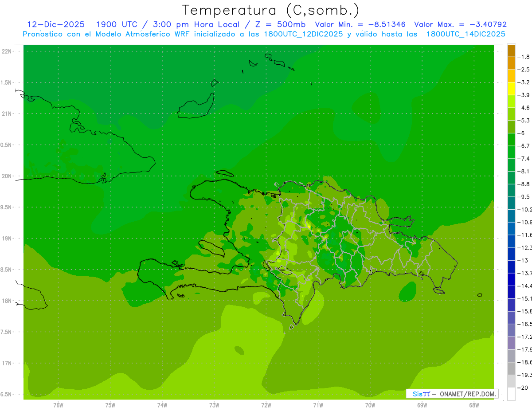Click the 70W longitude axis label

tap(370, 405)
